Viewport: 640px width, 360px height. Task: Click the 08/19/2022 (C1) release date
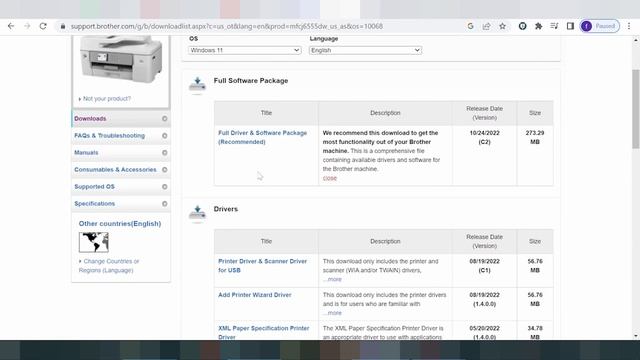(x=484, y=266)
